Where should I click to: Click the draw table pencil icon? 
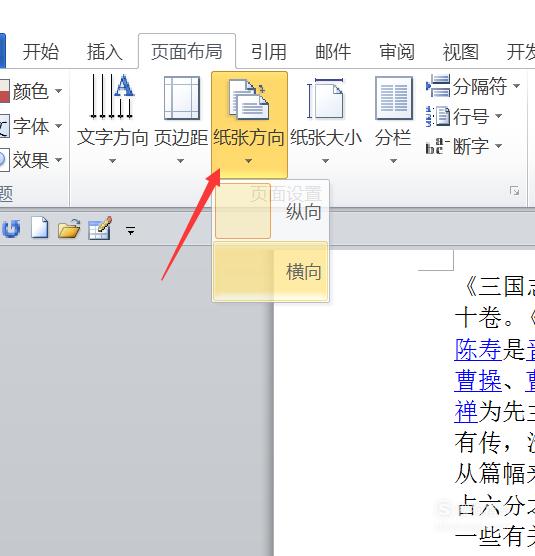tap(100, 228)
